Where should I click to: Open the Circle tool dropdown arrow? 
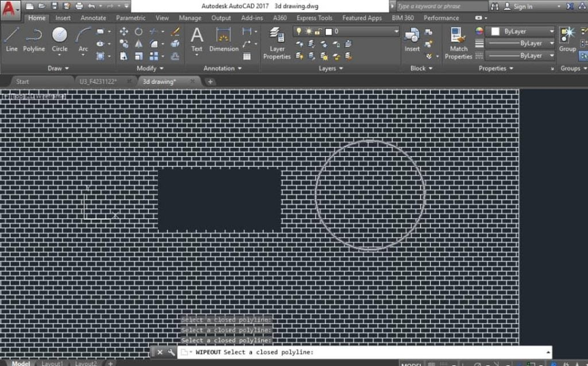coord(59,55)
